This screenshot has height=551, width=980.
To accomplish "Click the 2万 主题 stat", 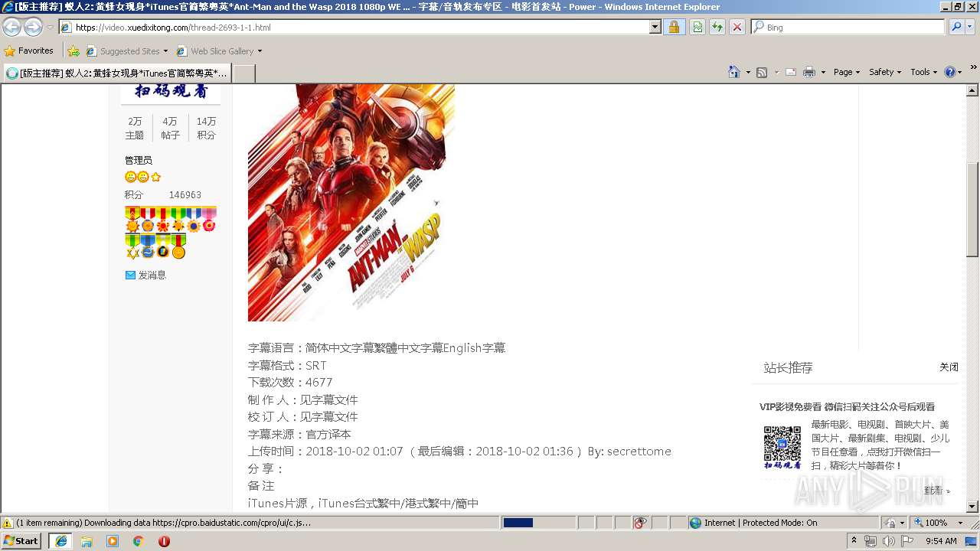I will coord(135,128).
